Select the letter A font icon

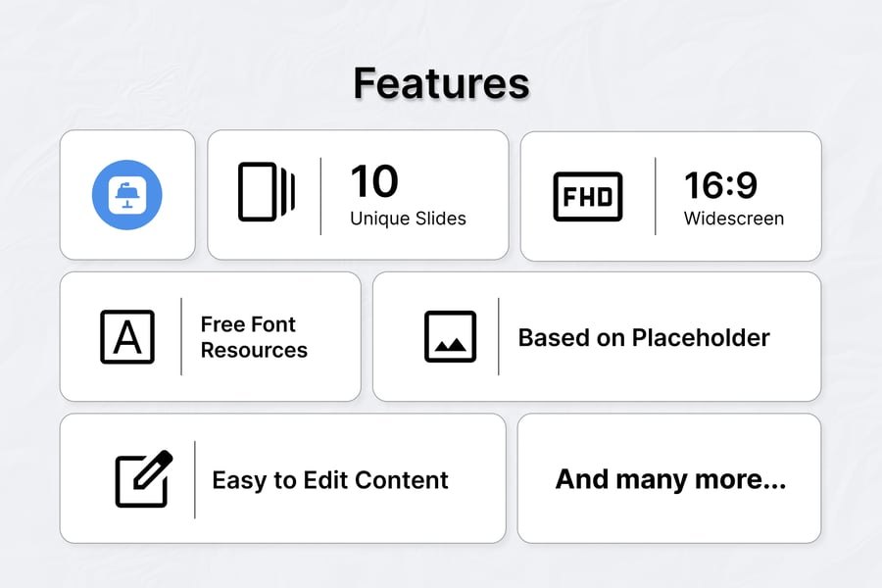coord(127,336)
